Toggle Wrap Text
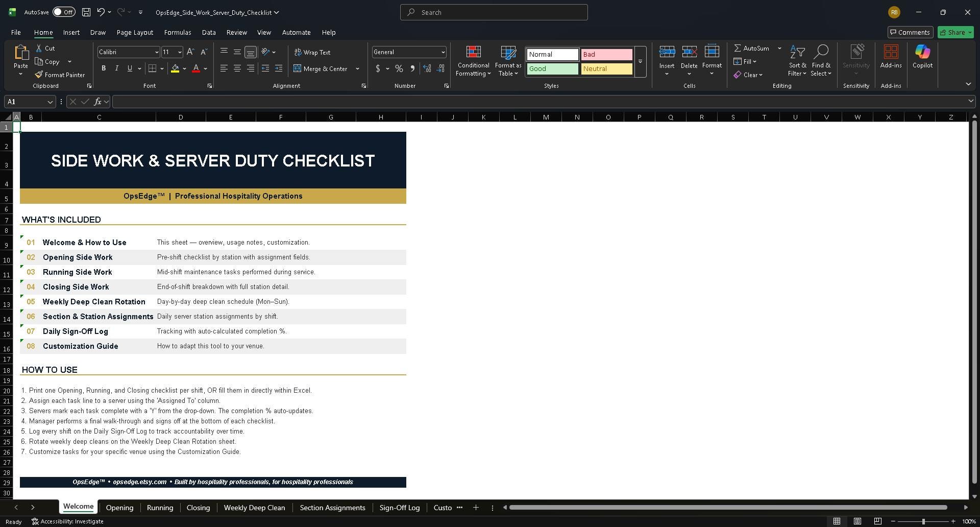This screenshot has height=527, width=980. [x=312, y=52]
